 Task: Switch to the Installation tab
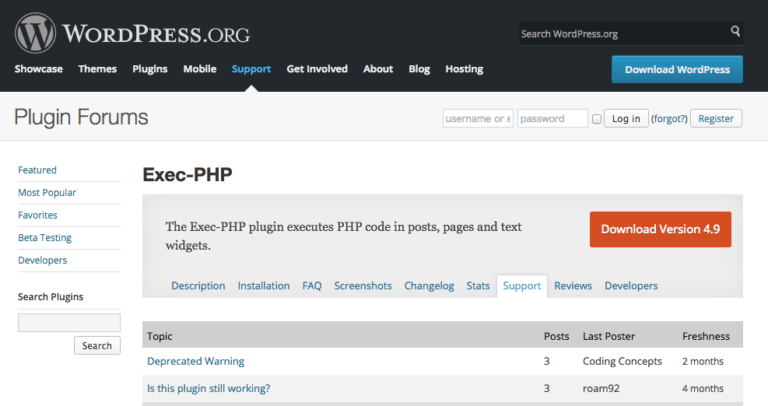pyautogui.click(x=264, y=286)
